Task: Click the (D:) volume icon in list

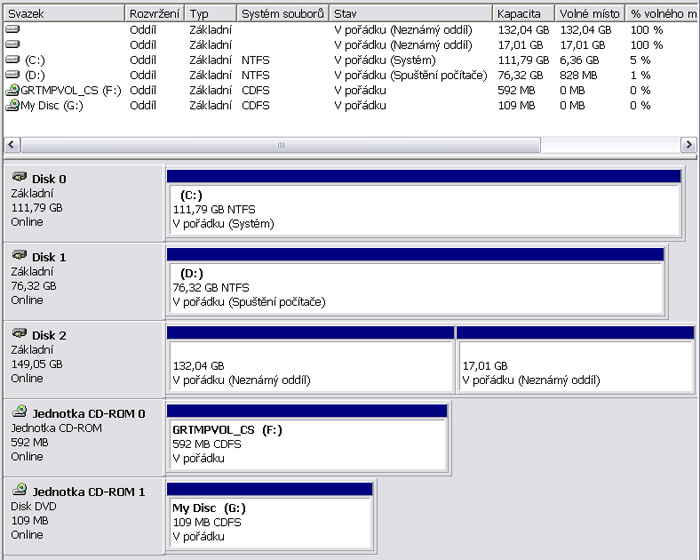Action: (x=12, y=75)
